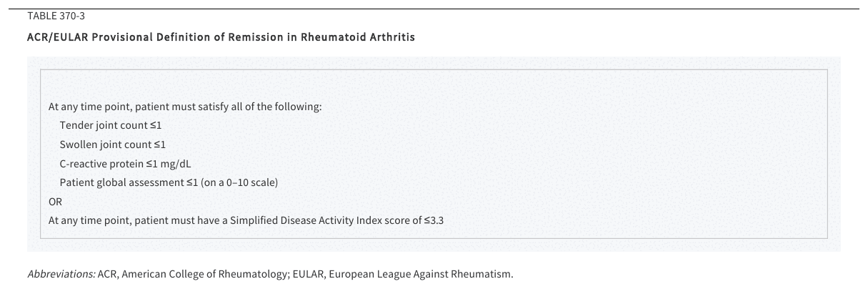This screenshot has width=868, height=289.
Task: Click the standalone "OR" separator line
Action: (x=55, y=201)
